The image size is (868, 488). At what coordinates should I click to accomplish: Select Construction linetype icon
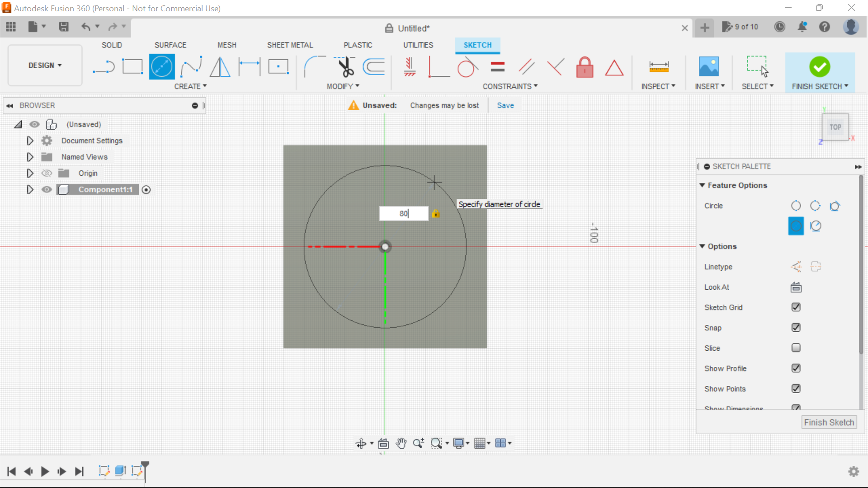(x=796, y=267)
